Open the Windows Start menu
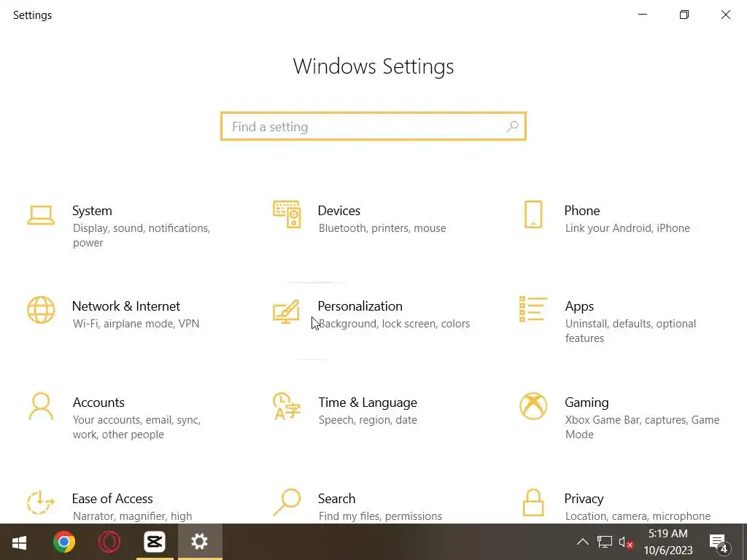The width and height of the screenshot is (747, 560). (x=19, y=542)
